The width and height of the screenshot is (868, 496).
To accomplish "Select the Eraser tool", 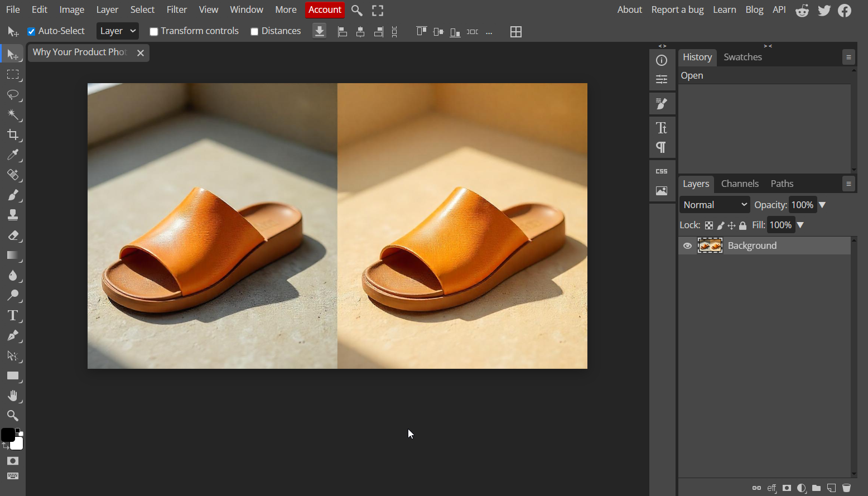I will click(13, 235).
